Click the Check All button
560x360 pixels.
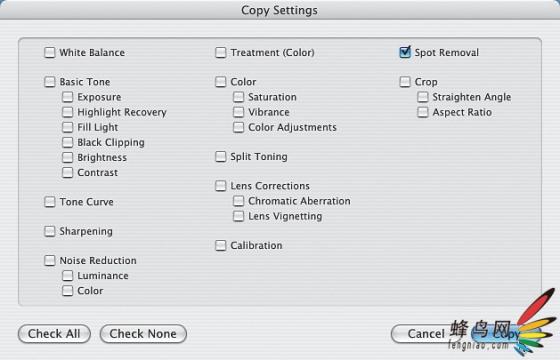pos(54,334)
